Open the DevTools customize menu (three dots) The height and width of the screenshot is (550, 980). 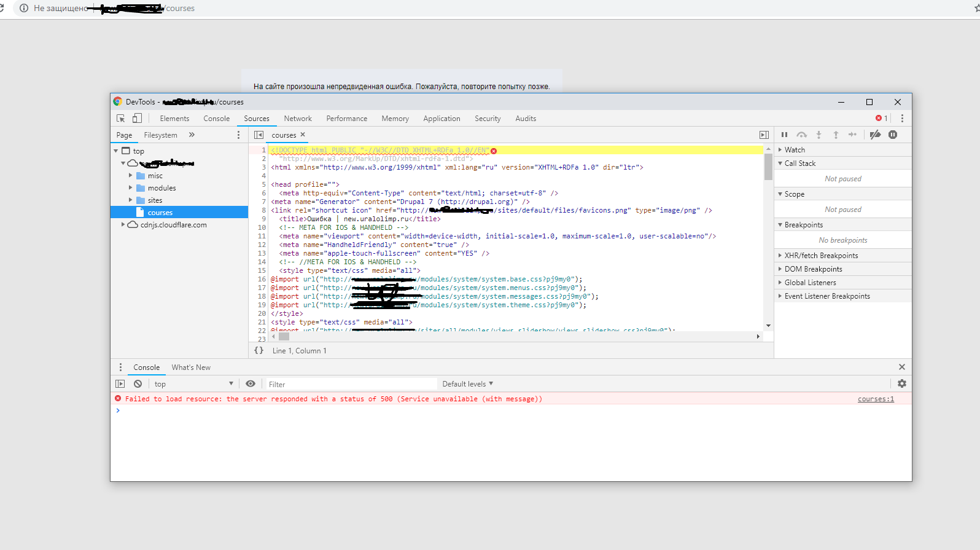coord(902,118)
